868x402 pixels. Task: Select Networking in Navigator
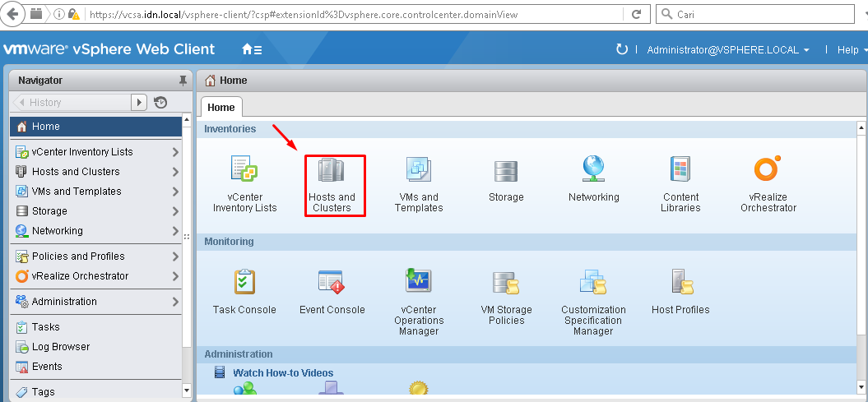[95, 230]
